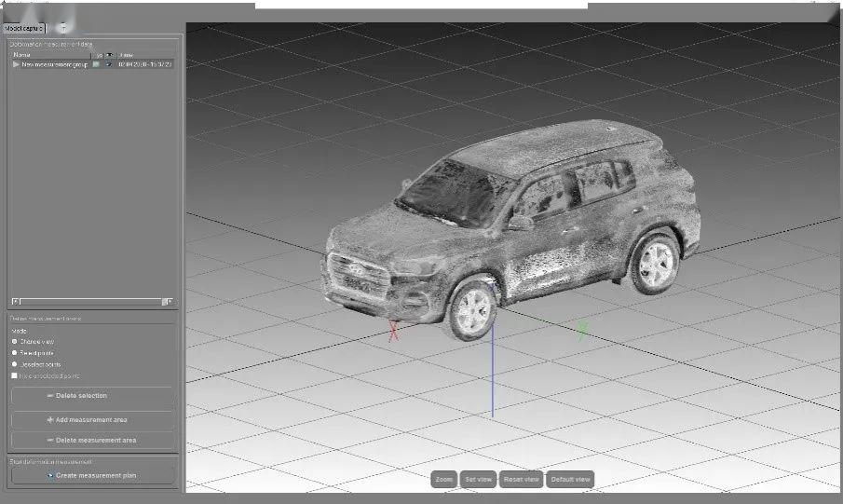Click the arrow icon on Create measurement plan
Viewport: 843px width, 504px height.
(50, 475)
